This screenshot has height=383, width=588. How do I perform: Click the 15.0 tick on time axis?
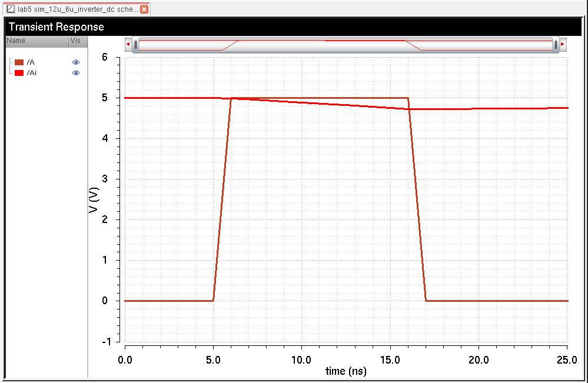tap(390, 360)
